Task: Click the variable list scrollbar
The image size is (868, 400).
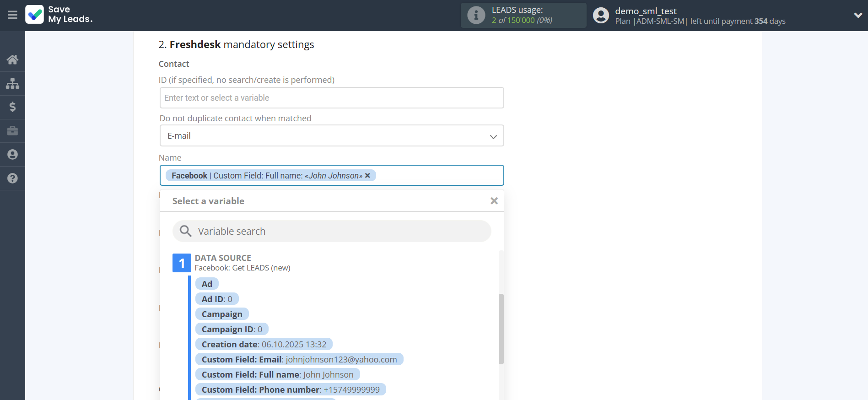Action: 501,329
